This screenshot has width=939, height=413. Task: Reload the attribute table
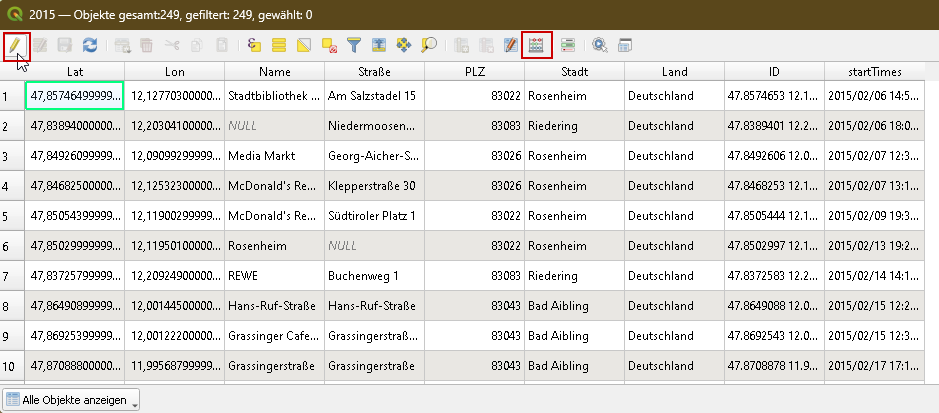point(90,45)
